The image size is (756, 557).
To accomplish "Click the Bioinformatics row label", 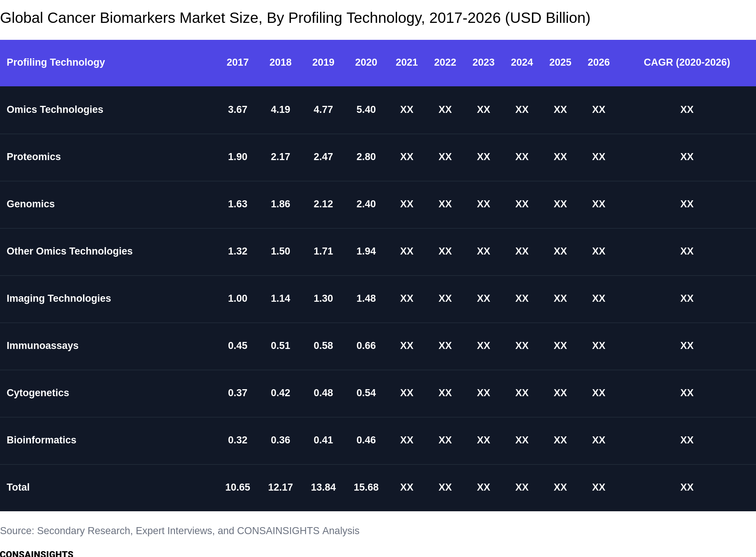I will tap(41, 440).
